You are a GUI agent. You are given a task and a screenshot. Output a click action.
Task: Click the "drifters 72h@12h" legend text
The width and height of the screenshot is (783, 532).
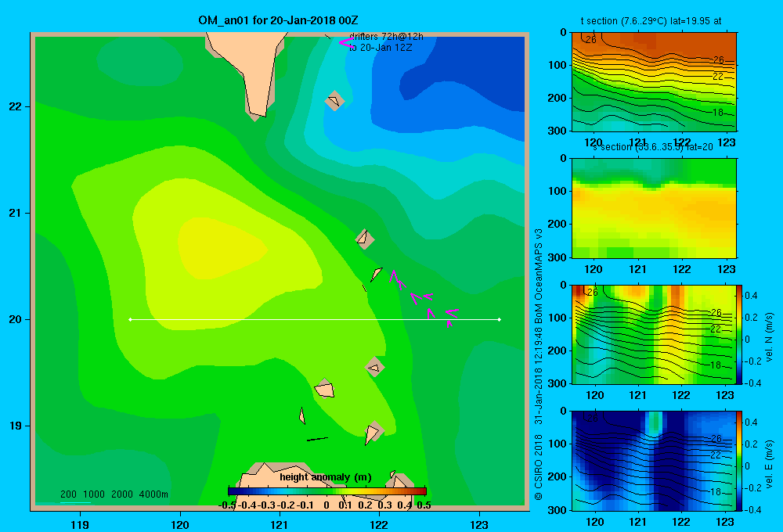coord(386,37)
